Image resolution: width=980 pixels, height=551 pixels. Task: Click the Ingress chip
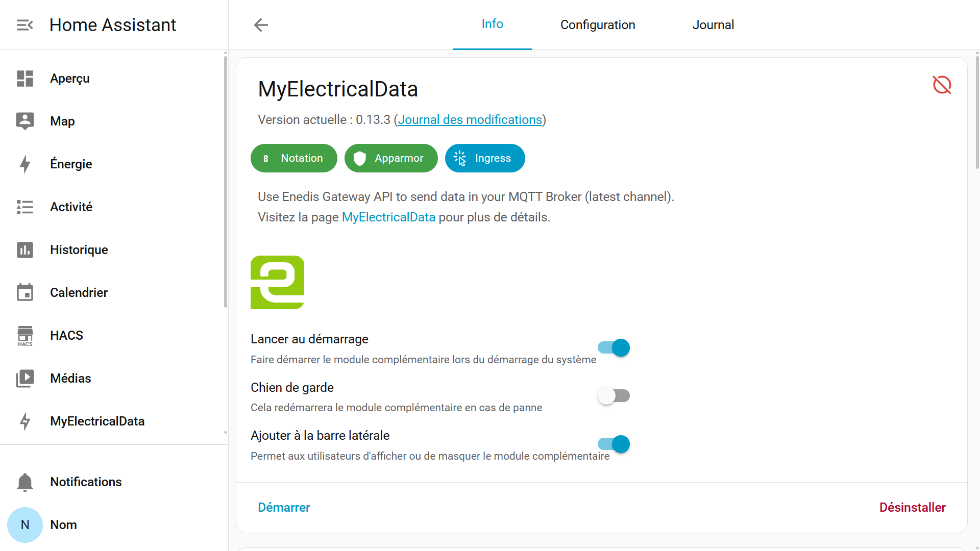point(485,159)
